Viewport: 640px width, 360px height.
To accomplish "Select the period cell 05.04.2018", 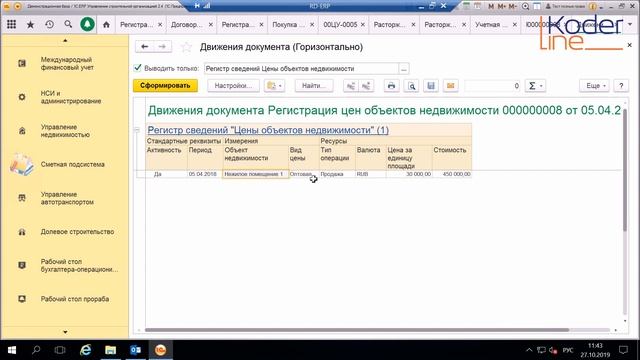I will 204,174.
